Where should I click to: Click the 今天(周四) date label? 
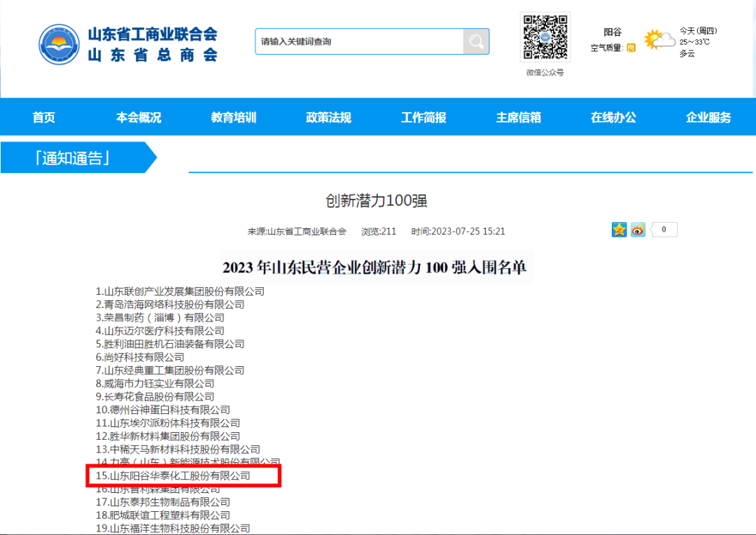click(699, 30)
